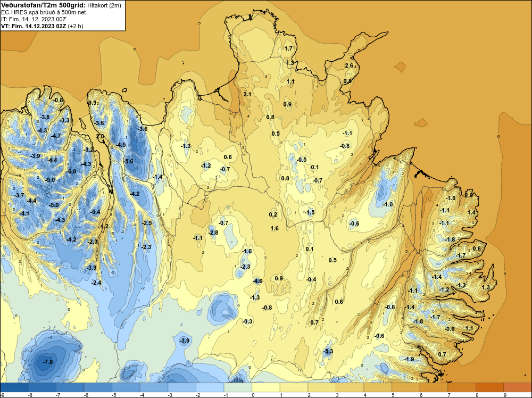Click the -7.8 temperature value
532x398 pixels.
48,362
